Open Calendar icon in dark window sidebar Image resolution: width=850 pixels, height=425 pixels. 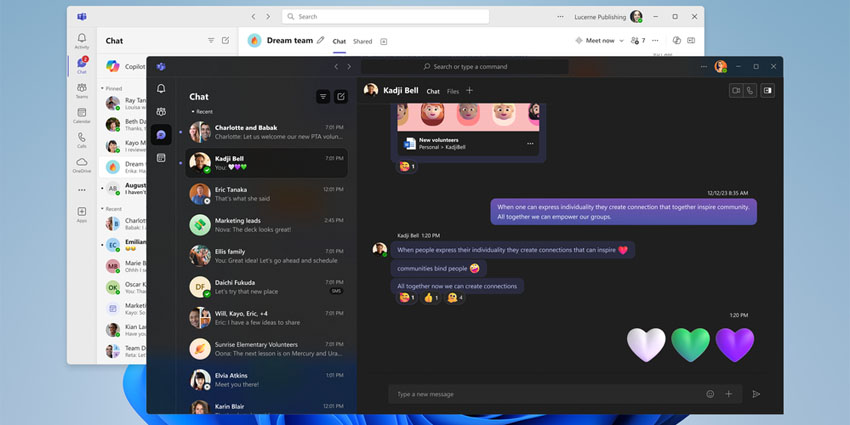tap(161, 158)
